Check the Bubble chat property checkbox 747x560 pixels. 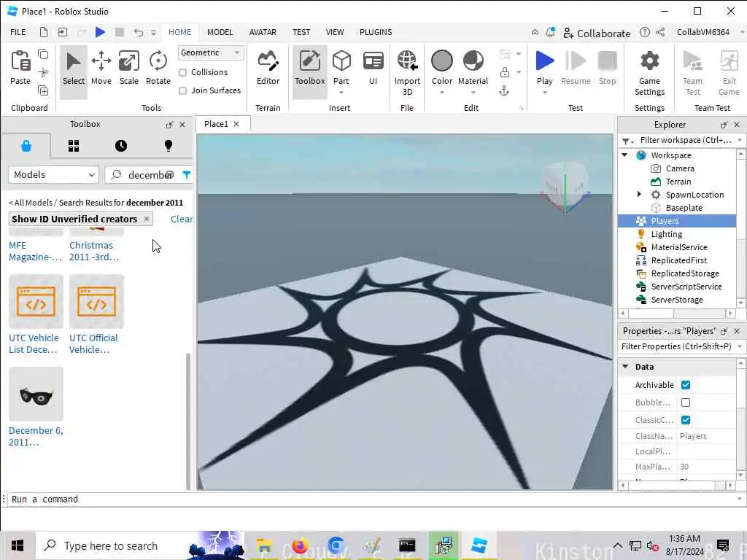point(686,402)
